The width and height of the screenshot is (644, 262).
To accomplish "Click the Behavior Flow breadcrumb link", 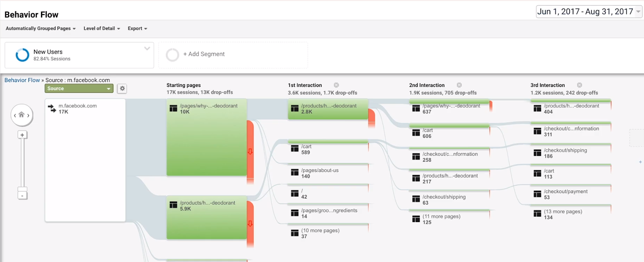I will pos(22,80).
